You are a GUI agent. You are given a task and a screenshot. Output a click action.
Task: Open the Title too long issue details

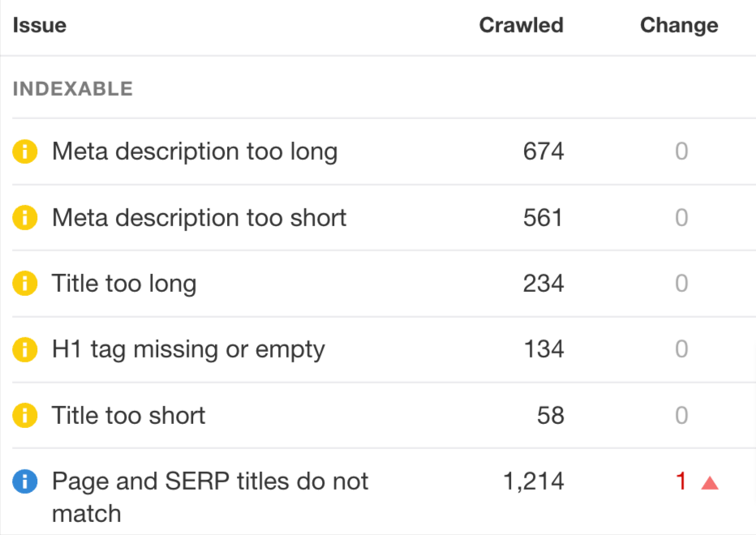point(123,283)
